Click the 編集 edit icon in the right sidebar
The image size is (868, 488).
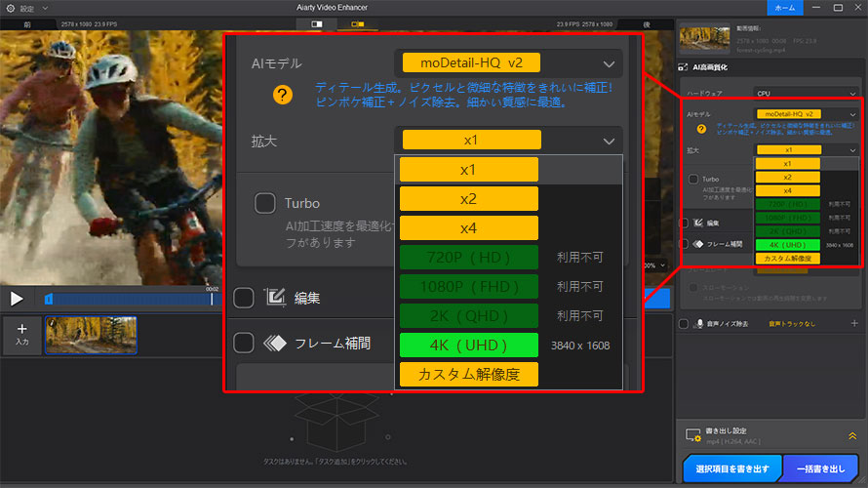(698, 223)
